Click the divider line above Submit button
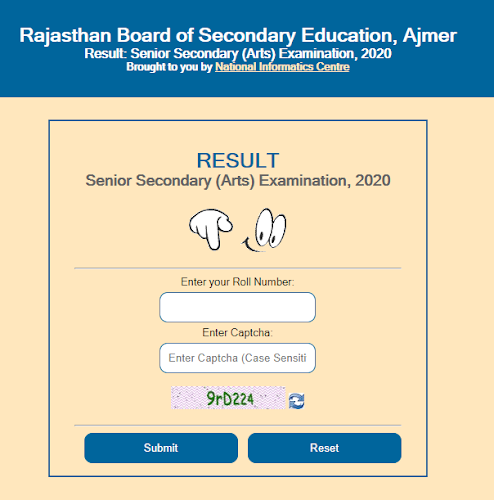The image size is (494, 500). tap(238, 425)
